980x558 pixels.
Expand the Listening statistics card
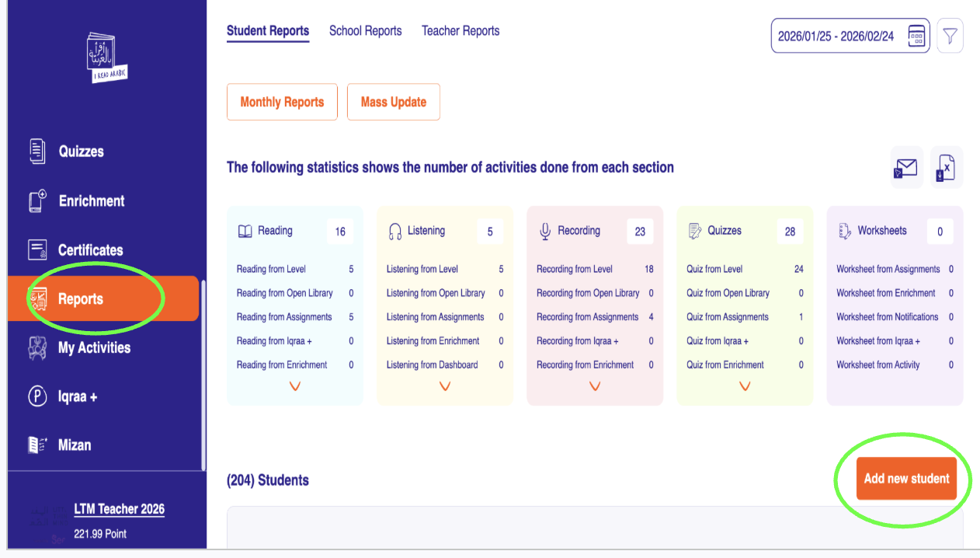444,386
